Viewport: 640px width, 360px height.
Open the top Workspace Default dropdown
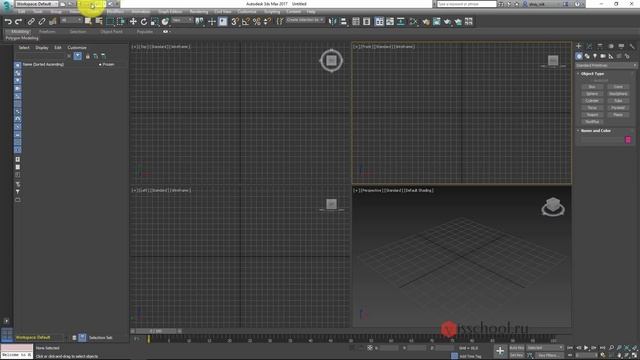(36, 4)
